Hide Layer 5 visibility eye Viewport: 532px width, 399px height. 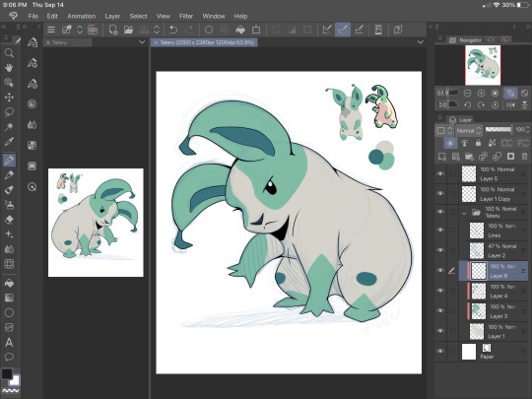pyautogui.click(x=440, y=173)
